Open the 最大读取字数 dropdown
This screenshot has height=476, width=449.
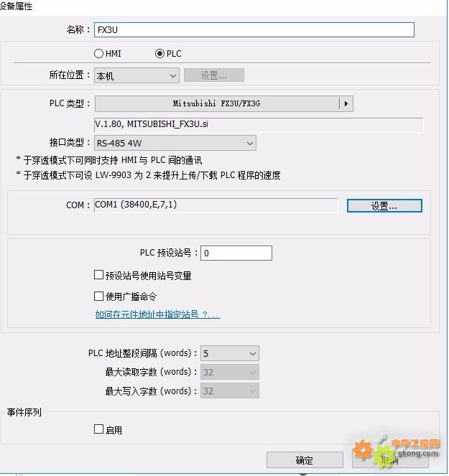pyautogui.click(x=230, y=372)
